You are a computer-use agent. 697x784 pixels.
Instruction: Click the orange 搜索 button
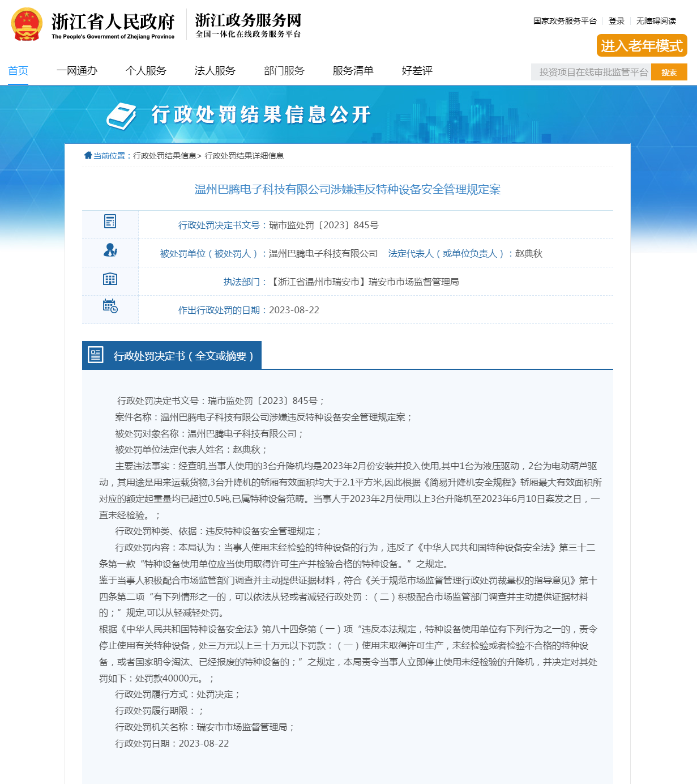(669, 72)
